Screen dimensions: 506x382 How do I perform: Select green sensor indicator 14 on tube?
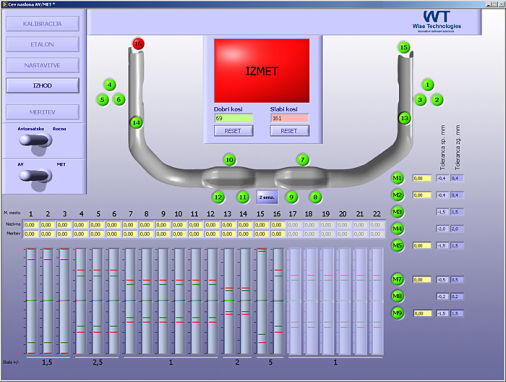pyautogui.click(x=136, y=123)
